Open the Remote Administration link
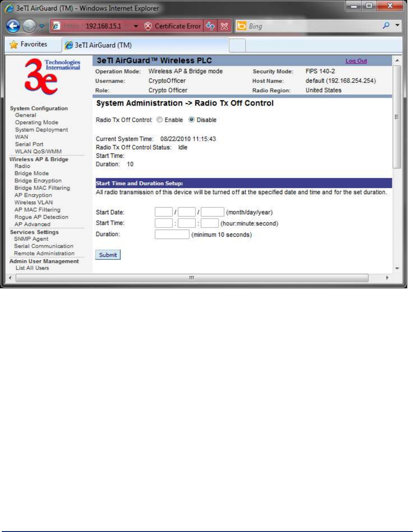The height and width of the screenshot is (532, 413). [44, 253]
